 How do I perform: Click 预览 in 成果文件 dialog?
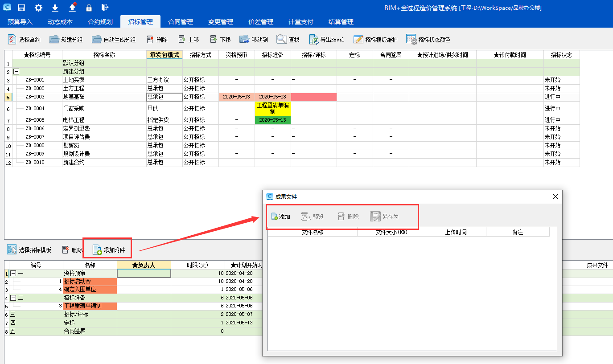point(313,217)
